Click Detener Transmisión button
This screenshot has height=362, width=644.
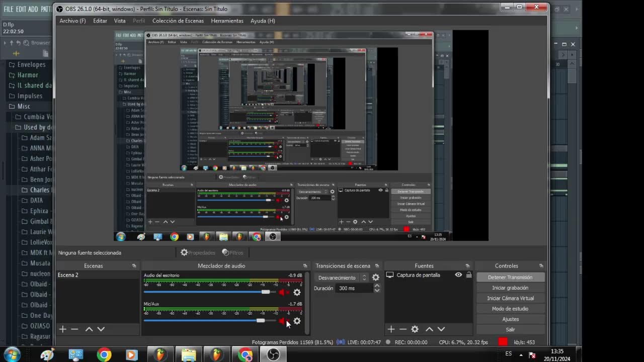(510, 278)
